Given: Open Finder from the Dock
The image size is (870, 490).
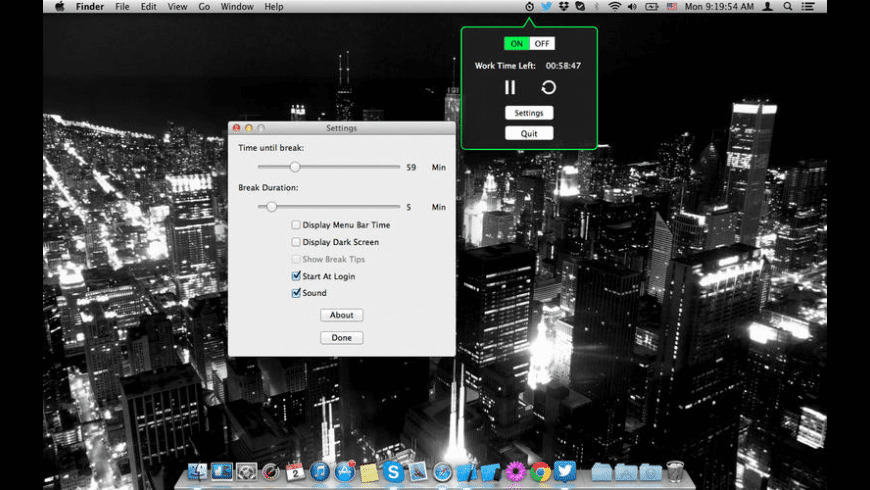Looking at the screenshot, I should point(197,472).
